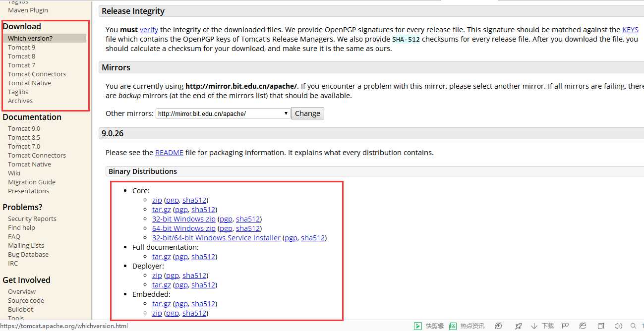644x331 pixels.
Task: Open Tomcat 9.0 documentation
Action: (x=24, y=128)
